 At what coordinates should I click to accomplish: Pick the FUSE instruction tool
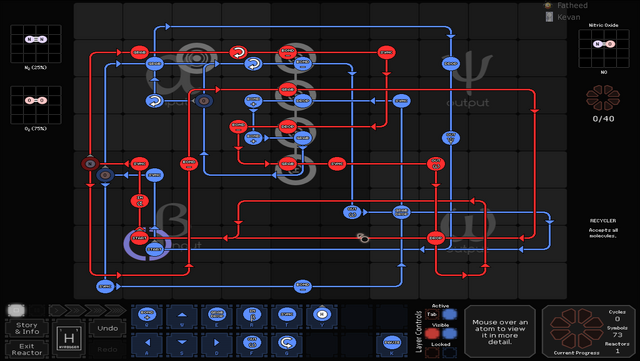point(391,343)
